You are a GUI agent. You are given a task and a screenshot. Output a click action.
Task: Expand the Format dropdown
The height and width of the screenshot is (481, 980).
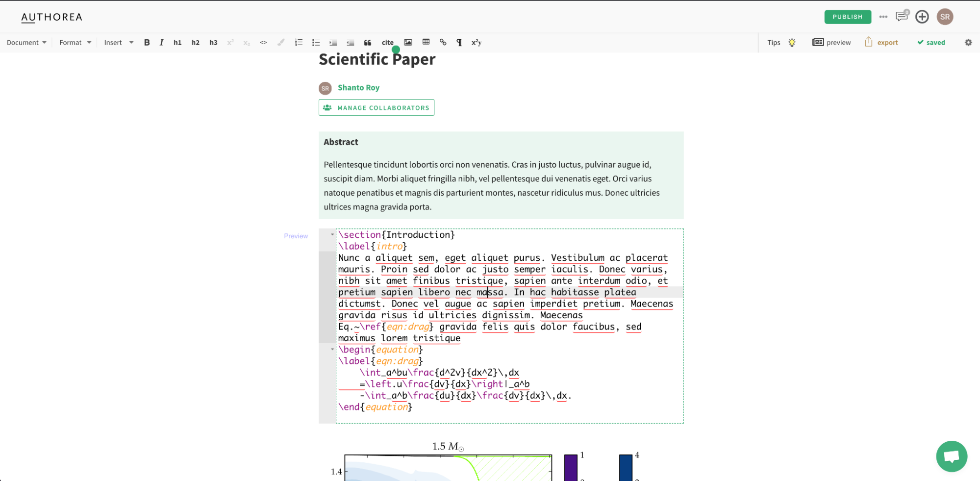click(75, 43)
